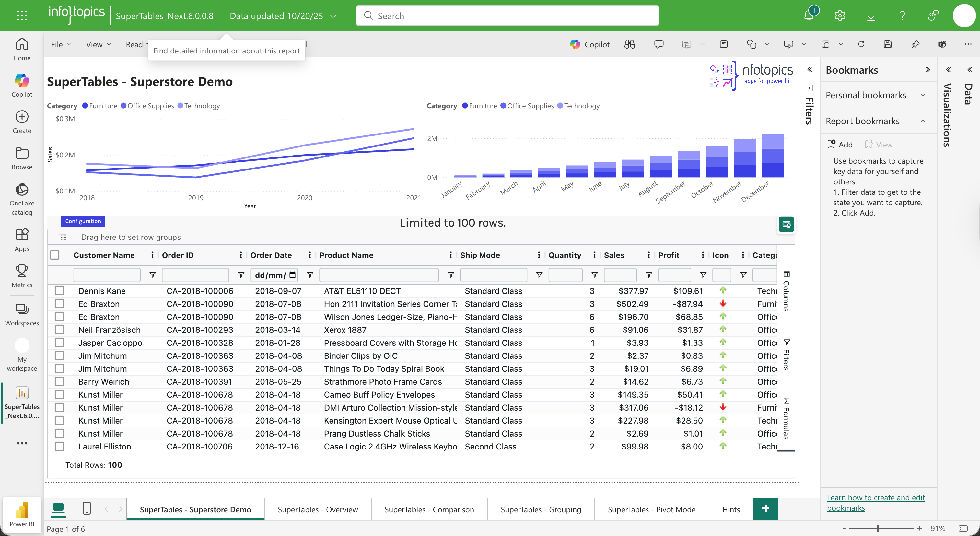Image resolution: width=980 pixels, height=536 pixels.
Task: Click the Copilot button in toolbar
Action: click(x=590, y=44)
